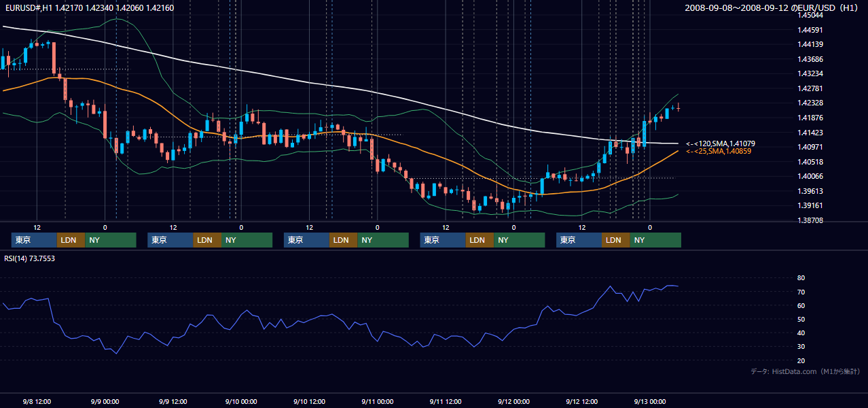
Task: Click price axis value 1.42328
Action: click(x=810, y=103)
